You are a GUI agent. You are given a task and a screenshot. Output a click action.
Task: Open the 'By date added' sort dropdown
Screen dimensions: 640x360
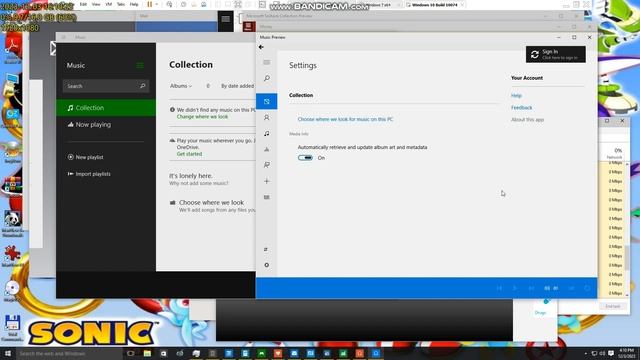(237, 86)
